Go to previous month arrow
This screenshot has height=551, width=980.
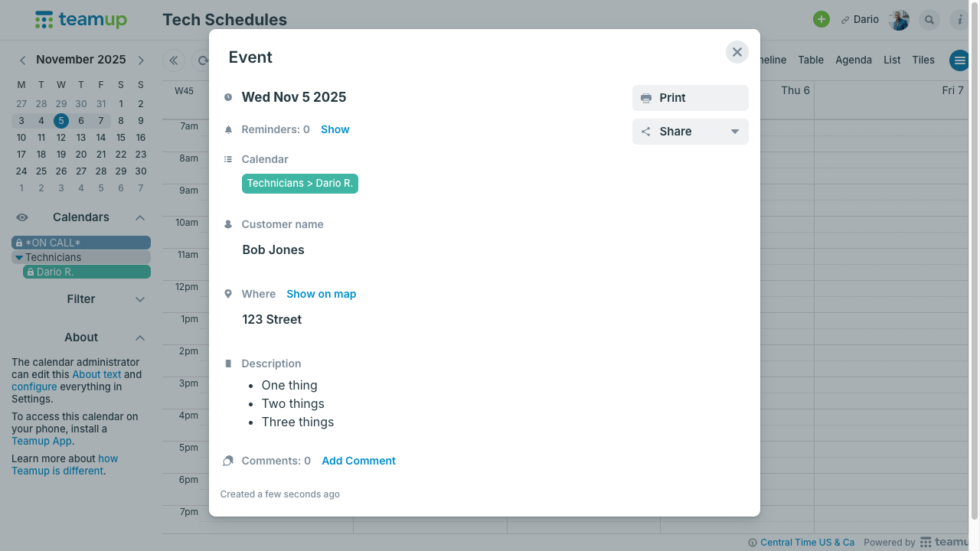[23, 60]
